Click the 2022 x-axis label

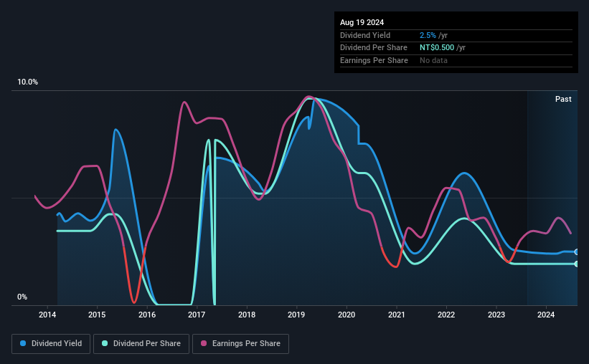click(446, 315)
